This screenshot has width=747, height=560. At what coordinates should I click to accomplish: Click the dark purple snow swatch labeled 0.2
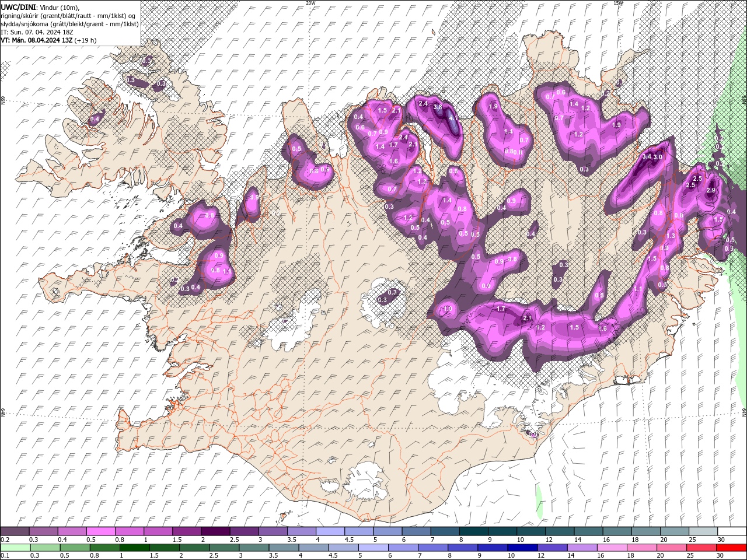coord(15,531)
